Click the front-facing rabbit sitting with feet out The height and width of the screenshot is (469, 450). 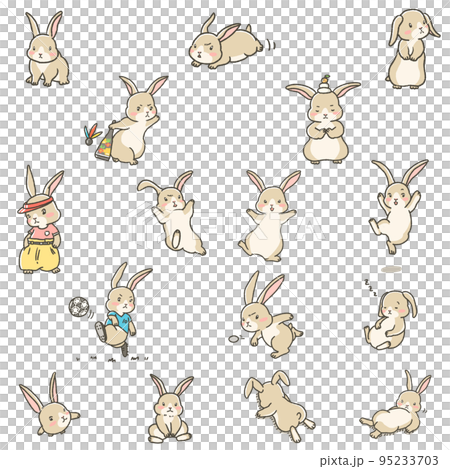pos(170,409)
